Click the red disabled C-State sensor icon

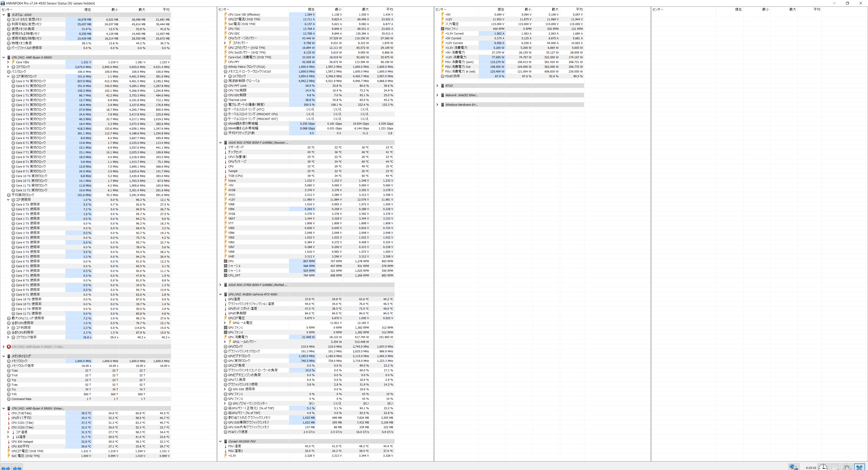coord(9,347)
